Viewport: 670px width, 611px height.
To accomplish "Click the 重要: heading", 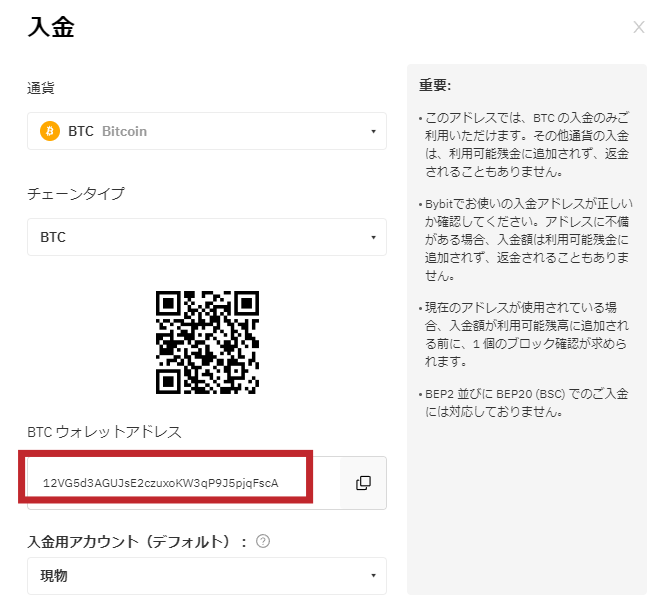I will (435, 85).
